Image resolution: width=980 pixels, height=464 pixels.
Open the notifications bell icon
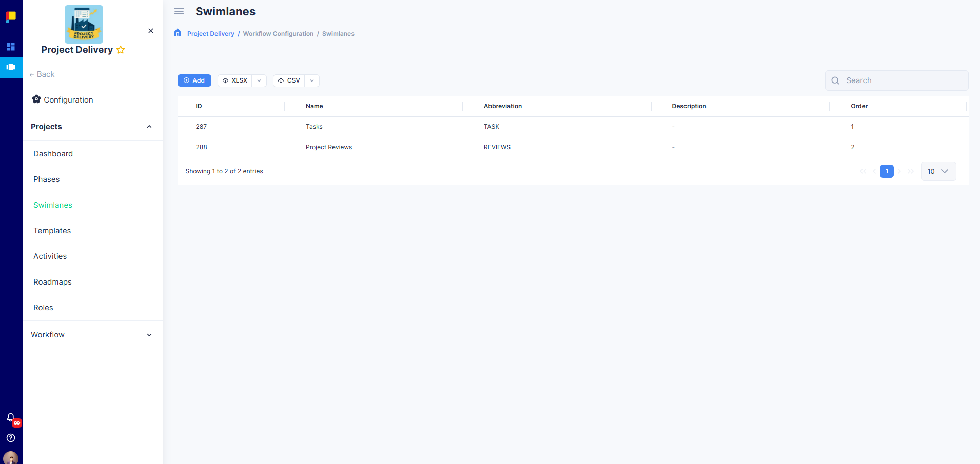coord(11,417)
